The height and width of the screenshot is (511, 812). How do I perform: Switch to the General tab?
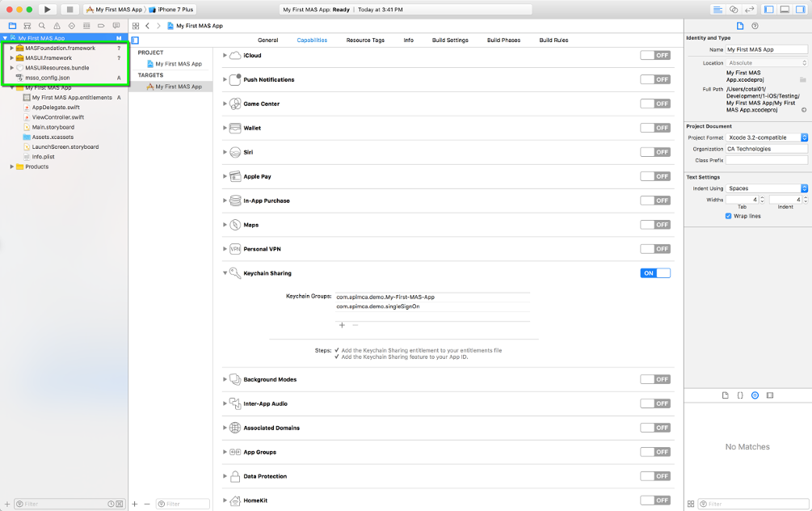click(x=267, y=40)
